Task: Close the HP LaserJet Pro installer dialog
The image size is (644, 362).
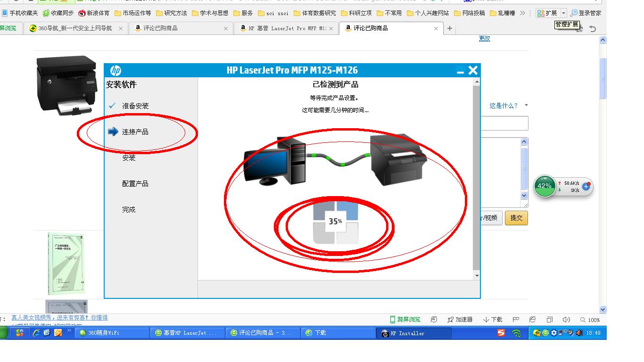Action: click(473, 71)
